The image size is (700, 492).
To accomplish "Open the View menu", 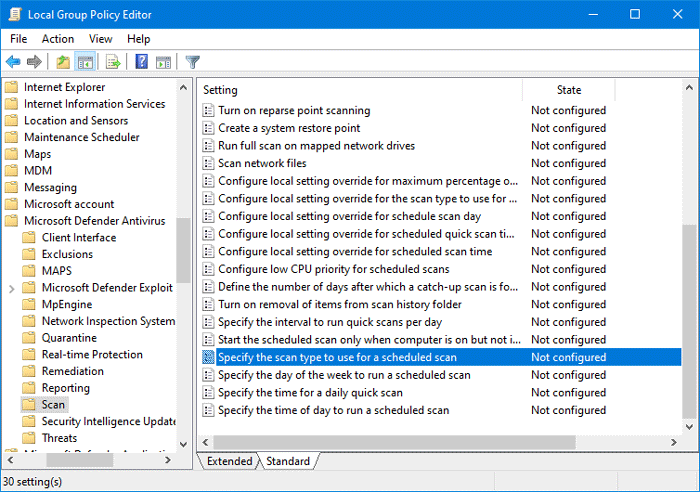I will coord(100,39).
